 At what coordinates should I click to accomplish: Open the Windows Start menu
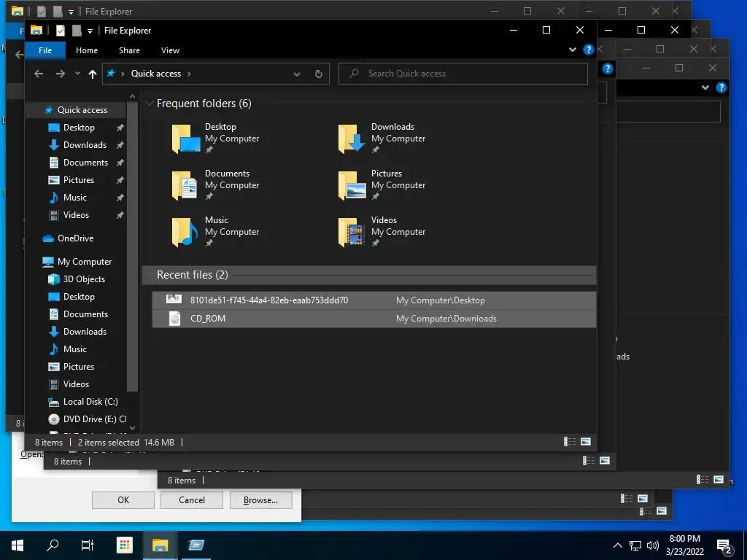[18, 545]
